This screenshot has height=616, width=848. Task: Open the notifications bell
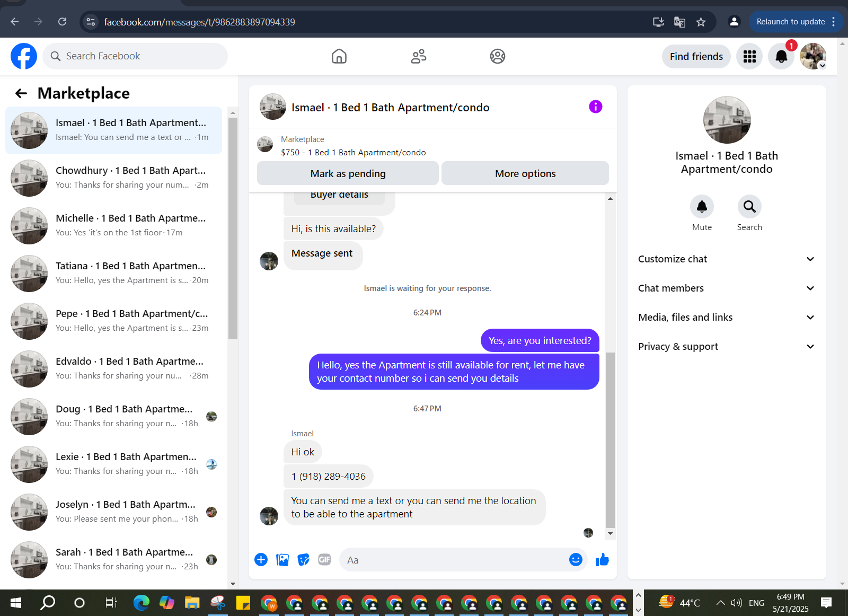click(781, 56)
